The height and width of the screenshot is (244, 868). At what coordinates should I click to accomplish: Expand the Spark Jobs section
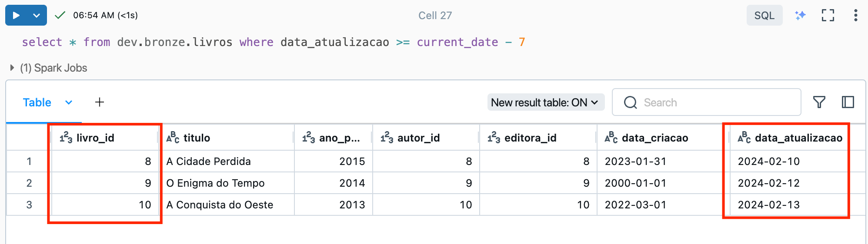point(49,68)
